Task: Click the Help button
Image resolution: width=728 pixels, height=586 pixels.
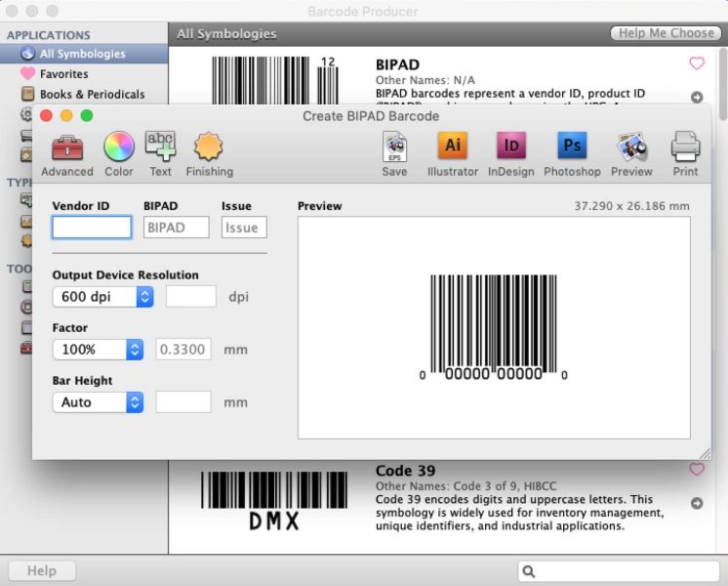Action: [x=42, y=570]
